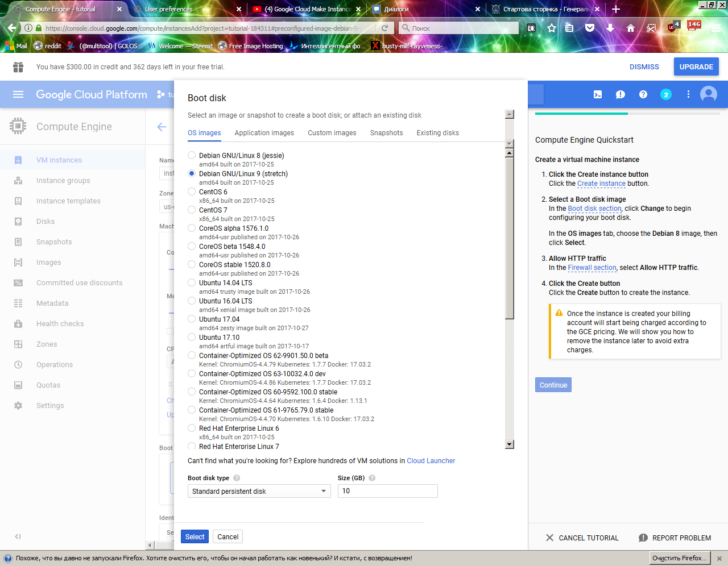Show help for Boot disk type
This screenshot has height=566, width=728.
coord(237,478)
